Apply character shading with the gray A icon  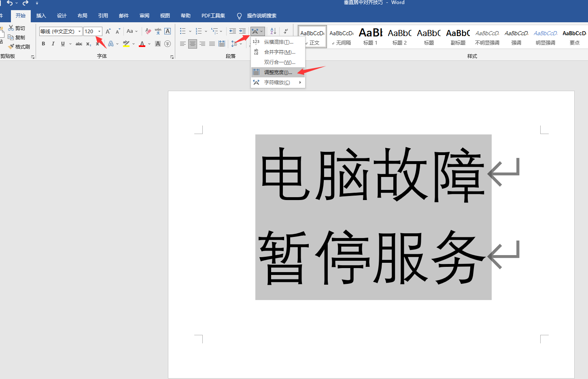coord(158,44)
